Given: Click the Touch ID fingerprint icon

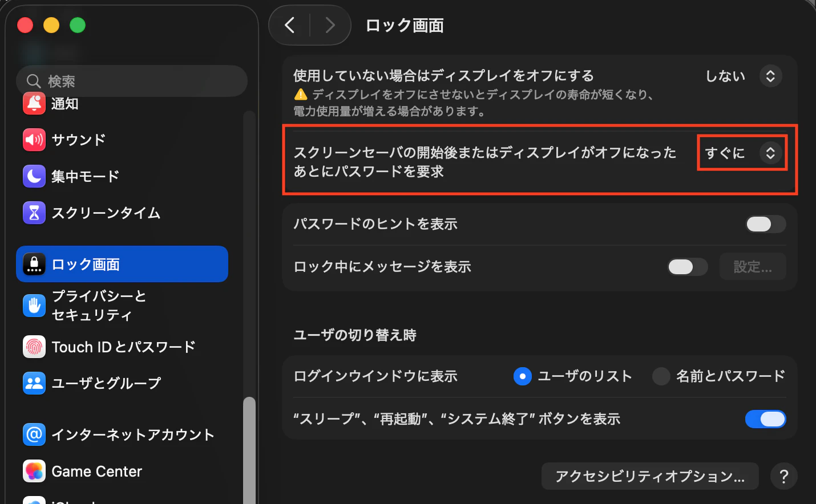Looking at the screenshot, I should click(34, 347).
